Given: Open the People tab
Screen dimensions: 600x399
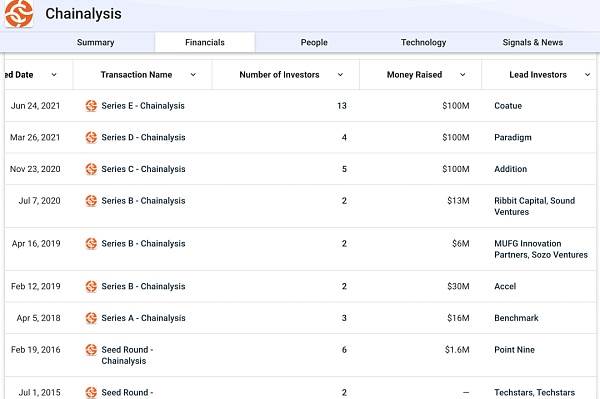Looking at the screenshot, I should 314,42.
